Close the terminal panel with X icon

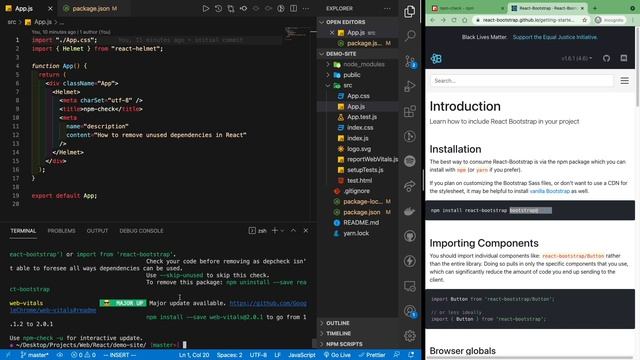pyautogui.click(x=306, y=231)
